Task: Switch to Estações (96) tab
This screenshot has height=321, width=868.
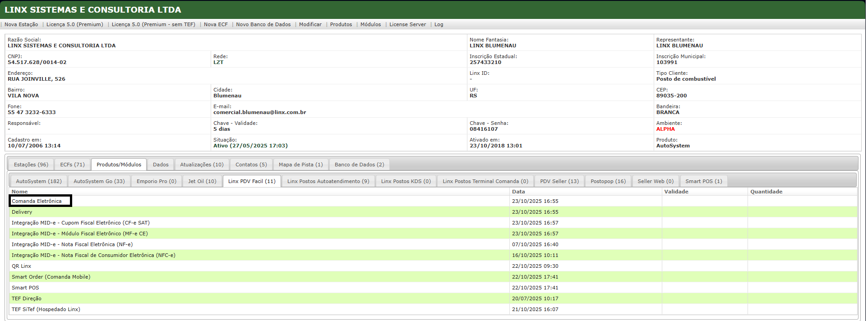Action: pos(31,165)
